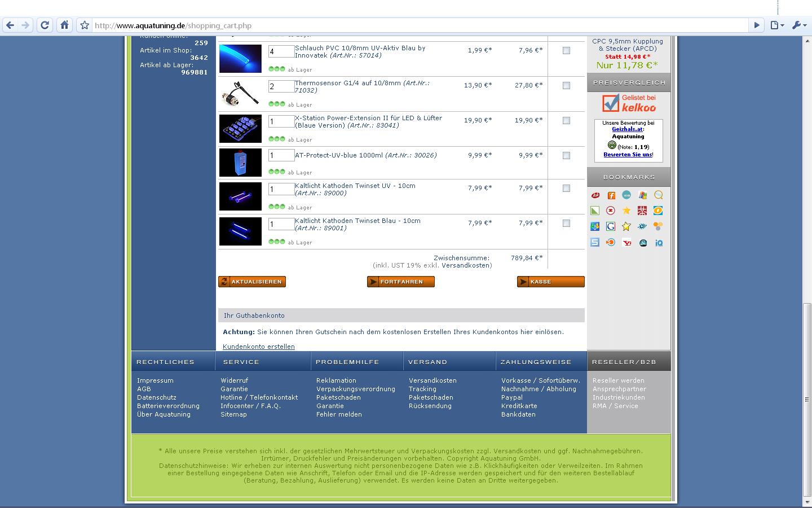Click the 'Gelistet bei kelkoo' badge
812x508 pixels.
point(629,103)
